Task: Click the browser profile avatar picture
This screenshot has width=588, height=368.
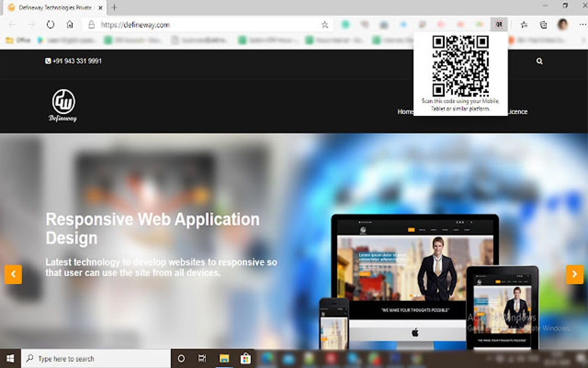Action: click(561, 24)
